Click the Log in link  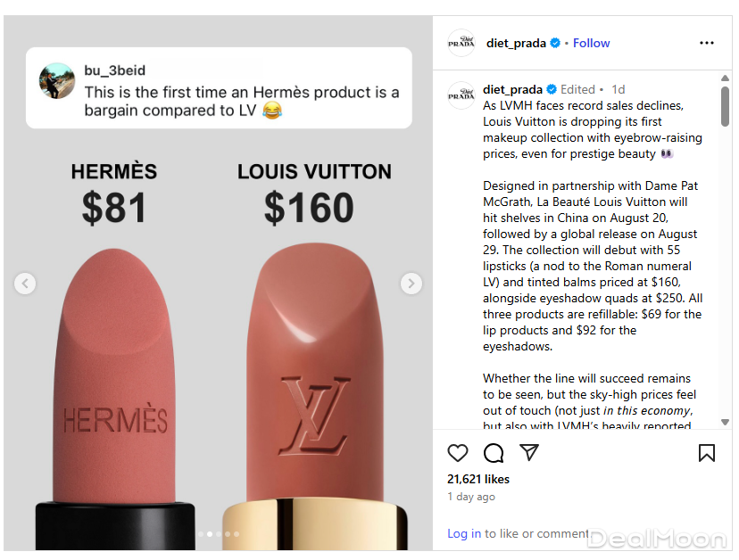(x=464, y=533)
